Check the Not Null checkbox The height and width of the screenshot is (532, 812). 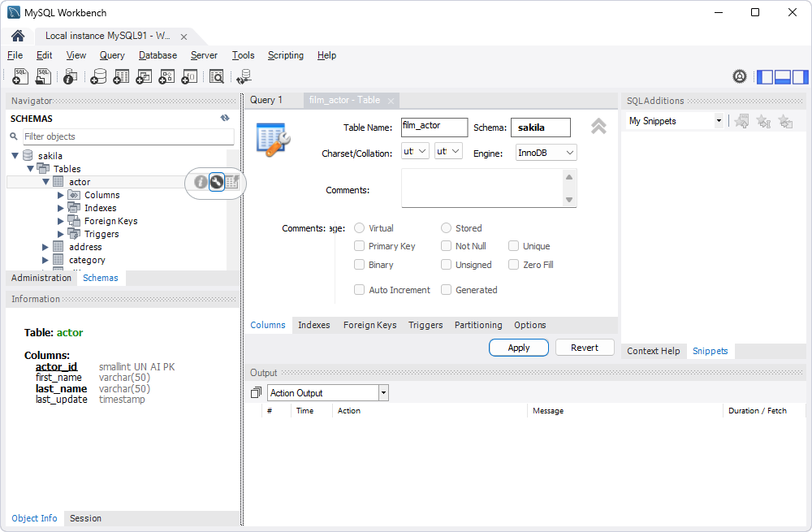point(446,245)
